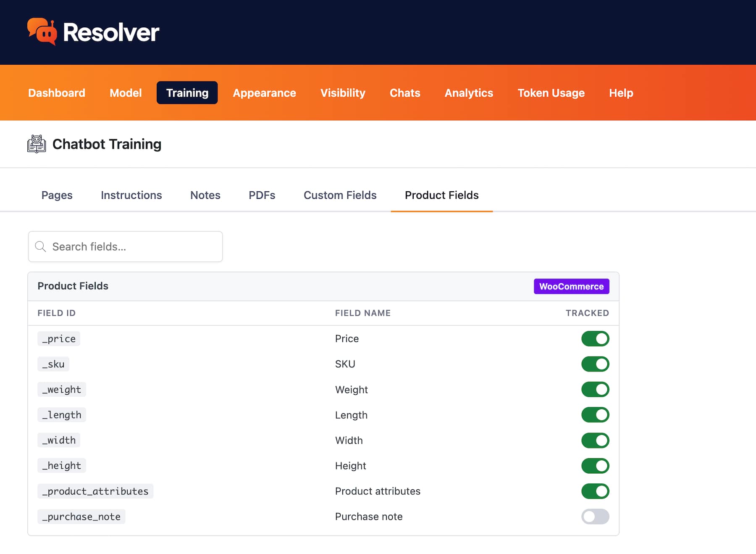Select the PDFs tab

tap(262, 195)
